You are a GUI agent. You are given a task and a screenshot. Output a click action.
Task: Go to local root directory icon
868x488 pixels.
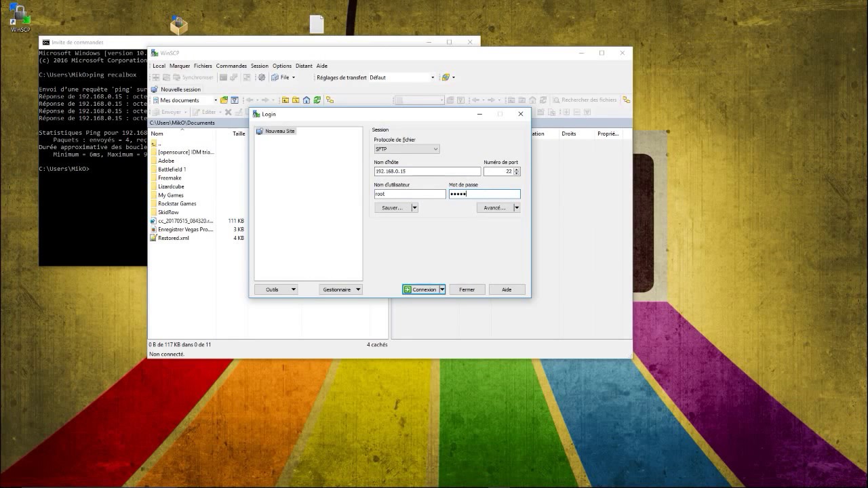coord(296,100)
